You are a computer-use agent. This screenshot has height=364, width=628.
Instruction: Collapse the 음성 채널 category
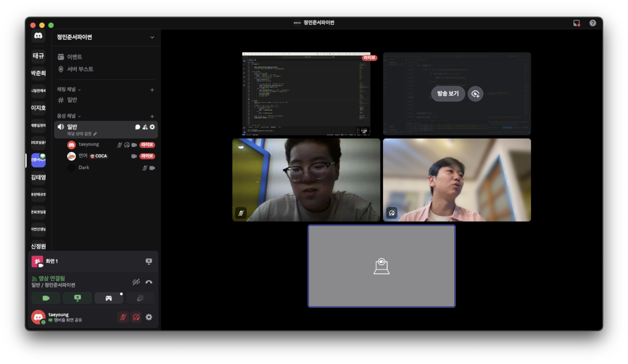click(69, 116)
